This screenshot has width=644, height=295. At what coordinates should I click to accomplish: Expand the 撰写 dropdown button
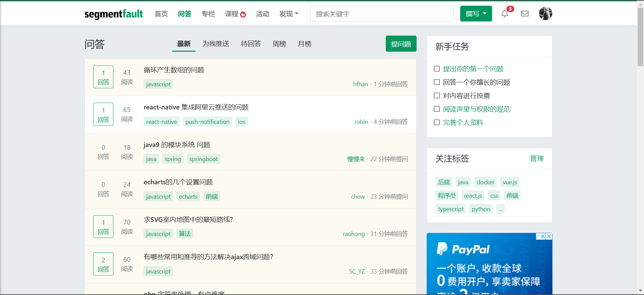click(476, 14)
